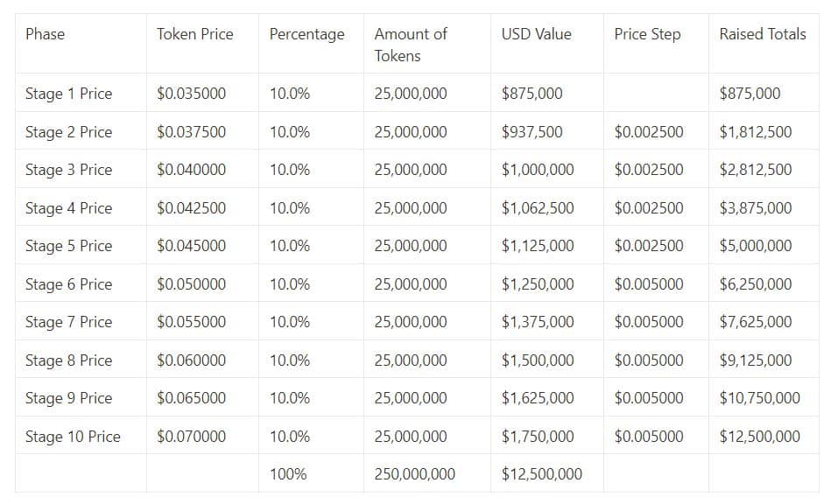Image resolution: width=838 pixels, height=504 pixels.
Task: Select the Stage 1 Price cell
Action: pyautogui.click(x=68, y=94)
